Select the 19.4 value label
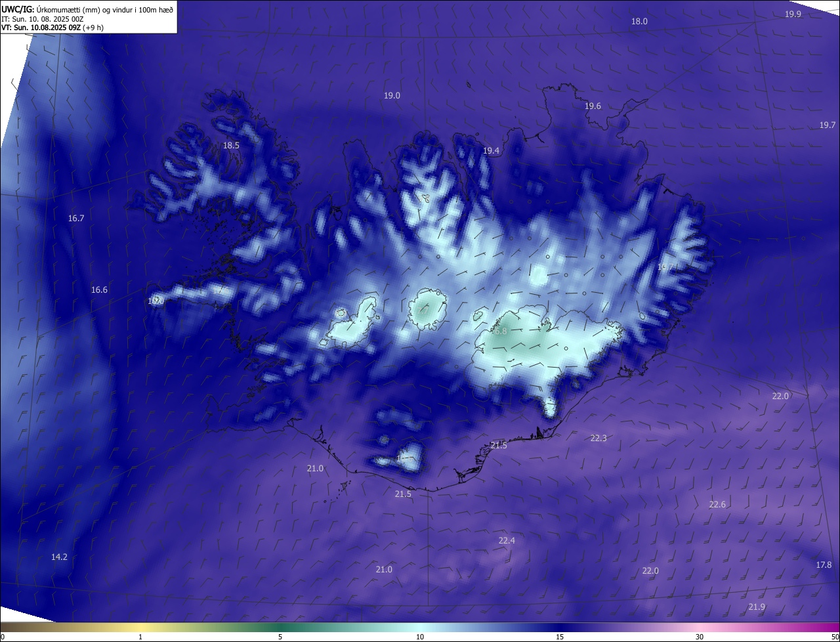This screenshot has height=642, width=840. point(491,151)
